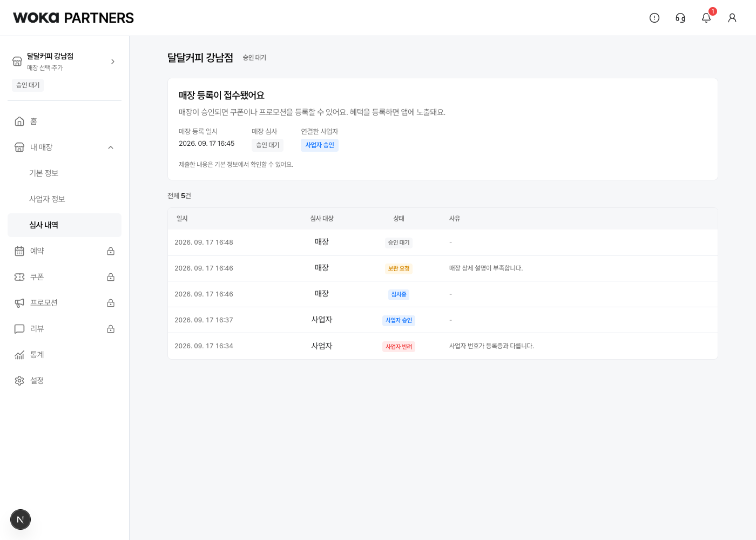Screen dimensions: 756x540
Task: Expand store selector chevron for 달달커피 강남점
Action: click(113, 62)
